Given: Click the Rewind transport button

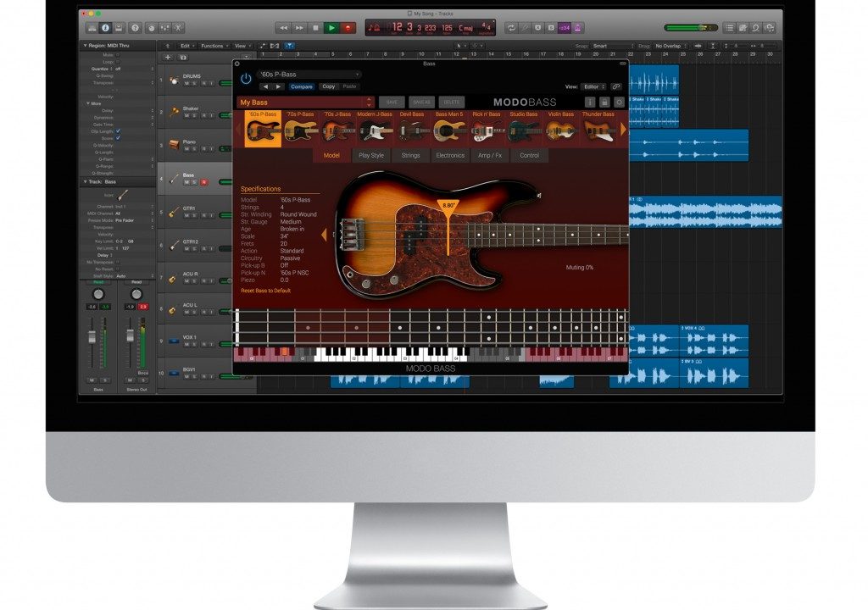Looking at the screenshot, I should [x=283, y=28].
